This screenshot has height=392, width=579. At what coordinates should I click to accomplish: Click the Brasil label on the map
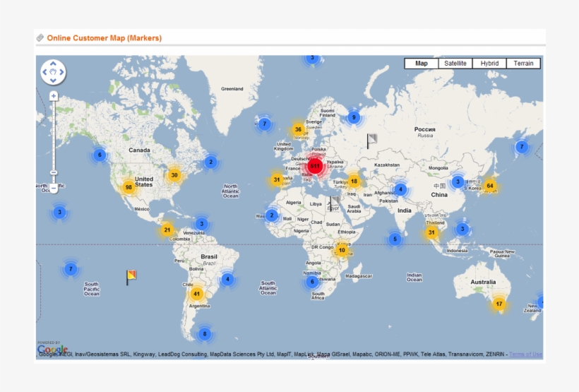point(209,256)
